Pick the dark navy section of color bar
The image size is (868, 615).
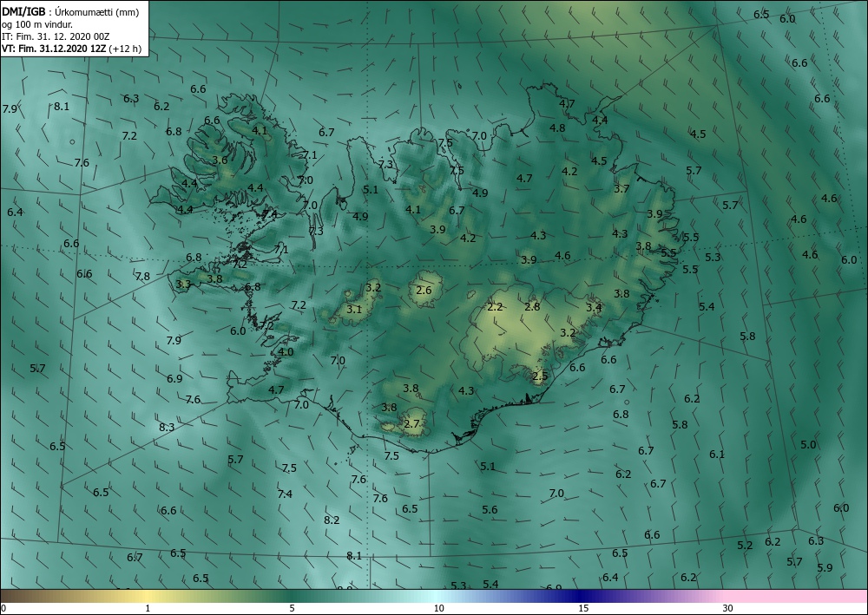pyautogui.click(x=578, y=596)
